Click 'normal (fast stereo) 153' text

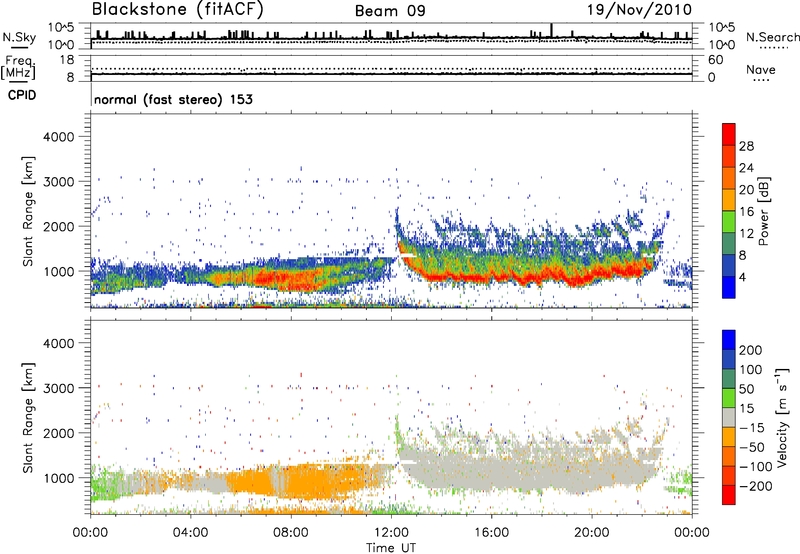point(173,99)
